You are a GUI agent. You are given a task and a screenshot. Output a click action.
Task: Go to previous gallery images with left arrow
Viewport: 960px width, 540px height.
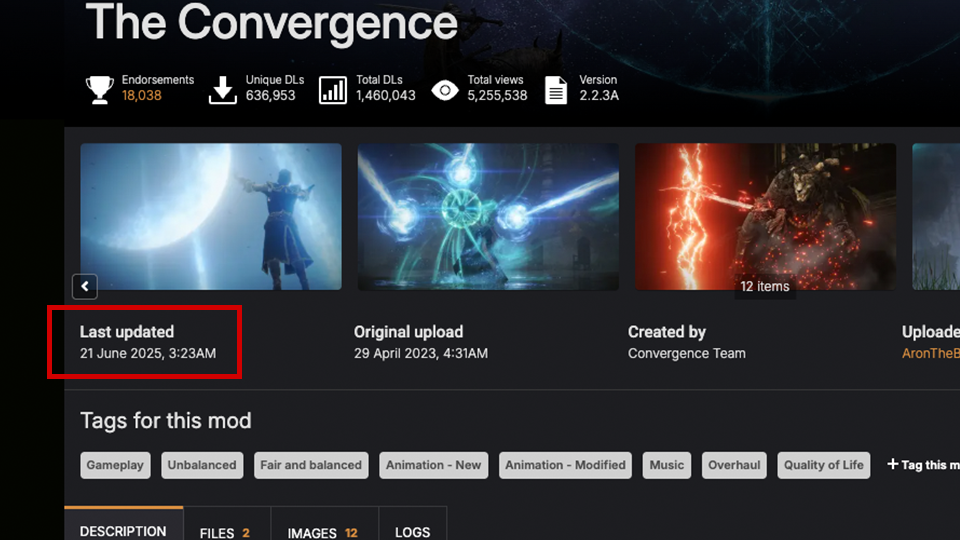tap(84, 286)
